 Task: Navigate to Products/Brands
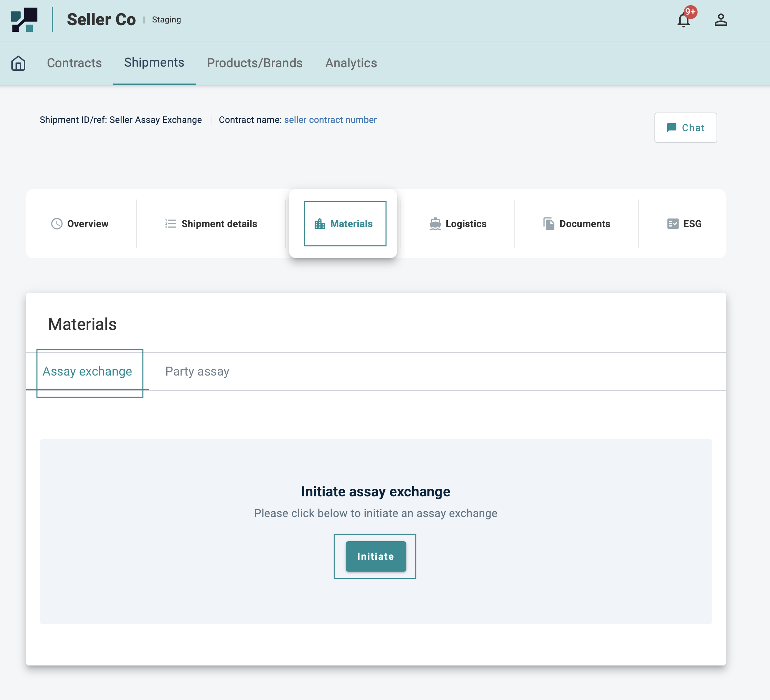tap(254, 63)
